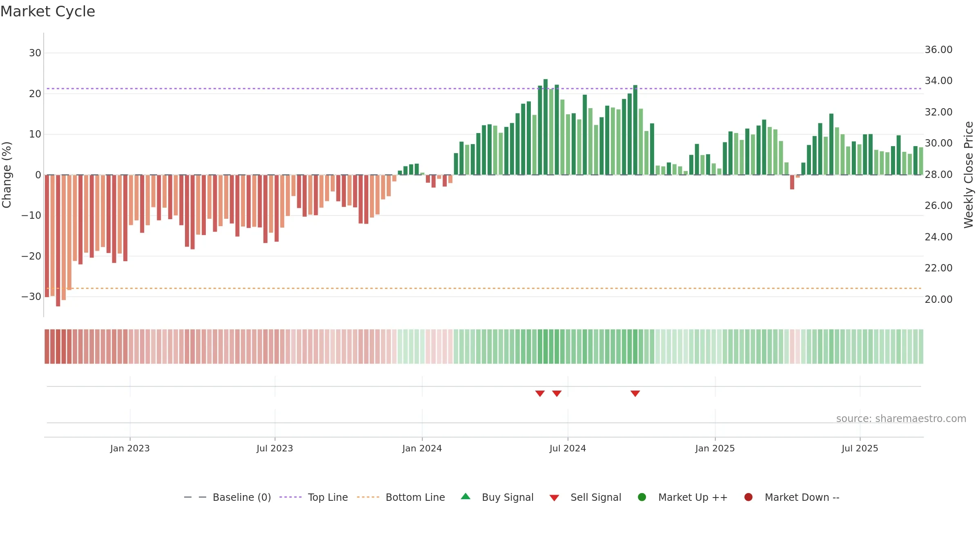This screenshot has width=980, height=551.
Task: Click the Jan 2023 axis label
Action: [x=130, y=449]
